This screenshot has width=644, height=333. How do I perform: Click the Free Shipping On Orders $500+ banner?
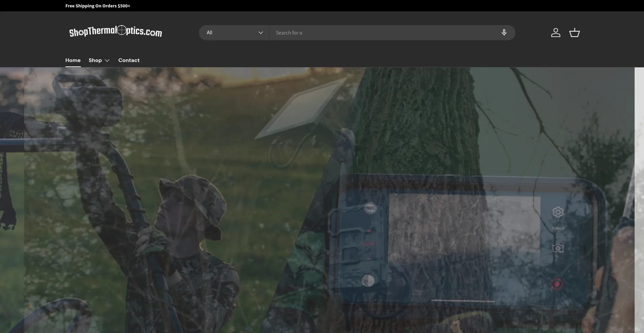click(98, 6)
